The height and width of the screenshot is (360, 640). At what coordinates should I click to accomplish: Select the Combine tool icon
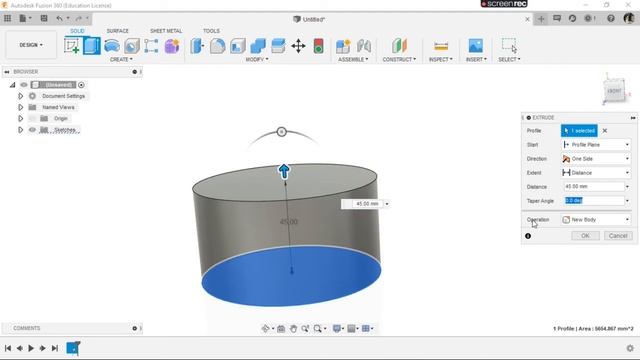(x=258, y=46)
